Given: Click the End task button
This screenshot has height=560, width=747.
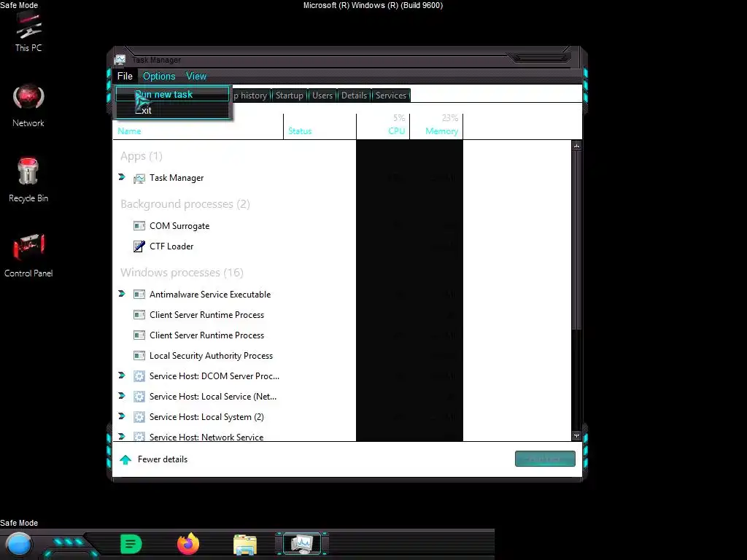Looking at the screenshot, I should point(545,459).
